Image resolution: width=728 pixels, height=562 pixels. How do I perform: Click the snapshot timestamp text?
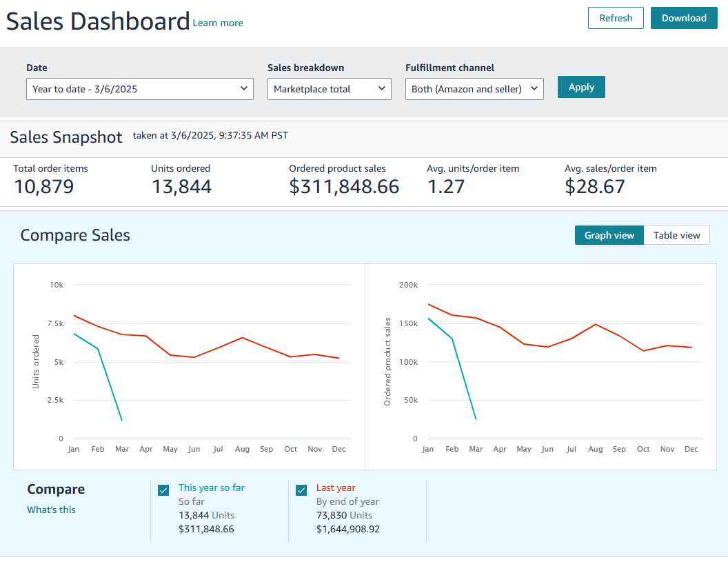210,136
